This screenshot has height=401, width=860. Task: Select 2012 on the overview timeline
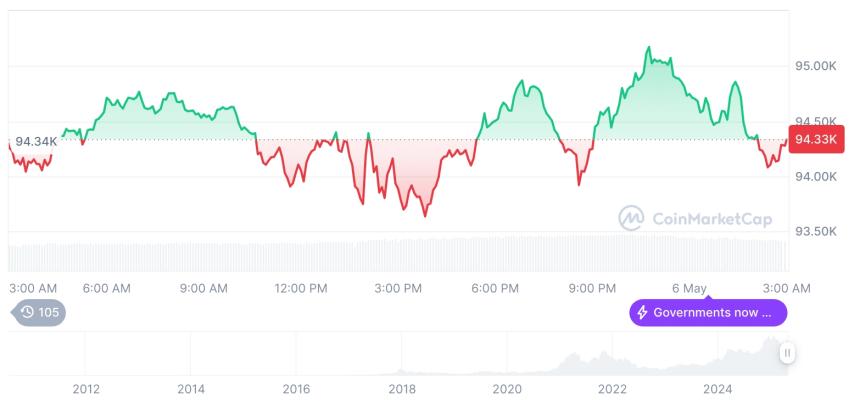tap(86, 388)
